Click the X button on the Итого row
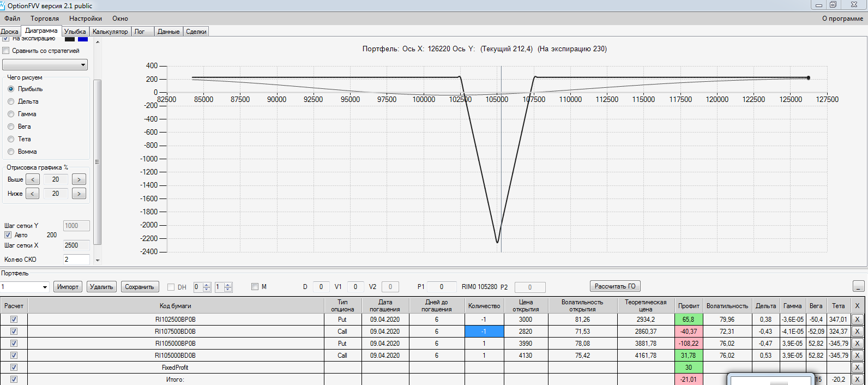 (857, 380)
